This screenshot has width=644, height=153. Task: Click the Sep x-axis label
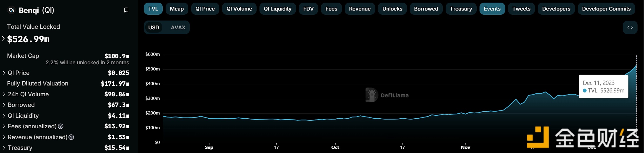[209, 147]
